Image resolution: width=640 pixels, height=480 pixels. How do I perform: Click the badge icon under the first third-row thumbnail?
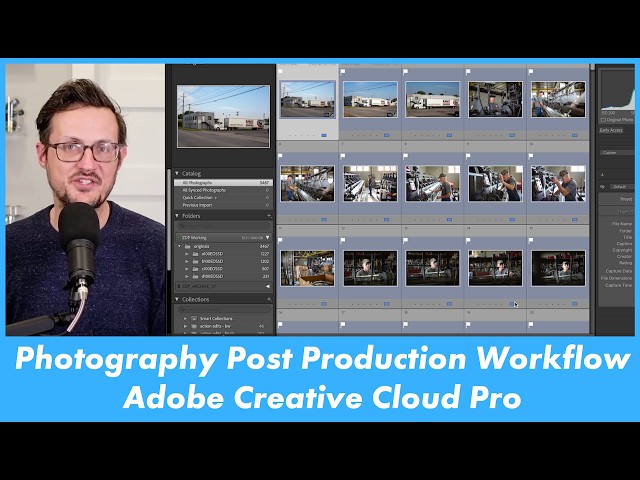point(324,304)
